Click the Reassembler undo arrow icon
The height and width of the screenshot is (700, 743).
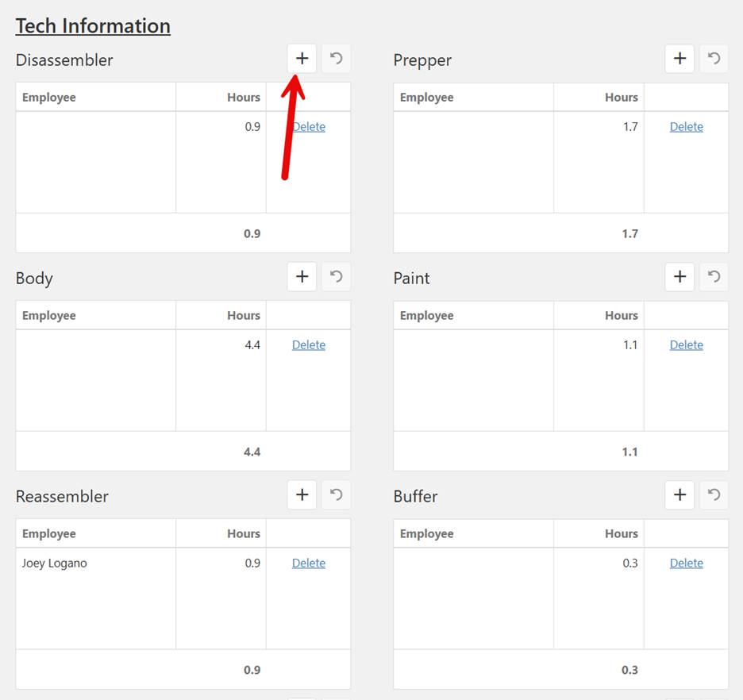[x=337, y=495]
